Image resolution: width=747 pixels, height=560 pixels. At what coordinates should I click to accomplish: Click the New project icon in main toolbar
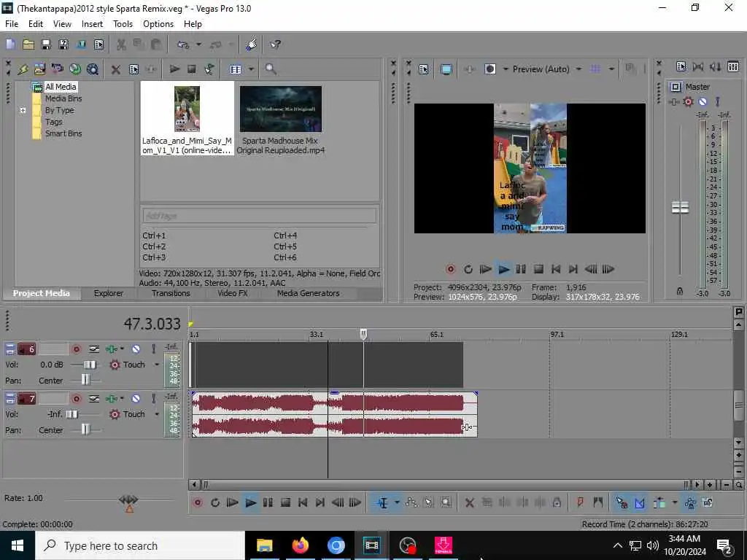tap(10, 44)
